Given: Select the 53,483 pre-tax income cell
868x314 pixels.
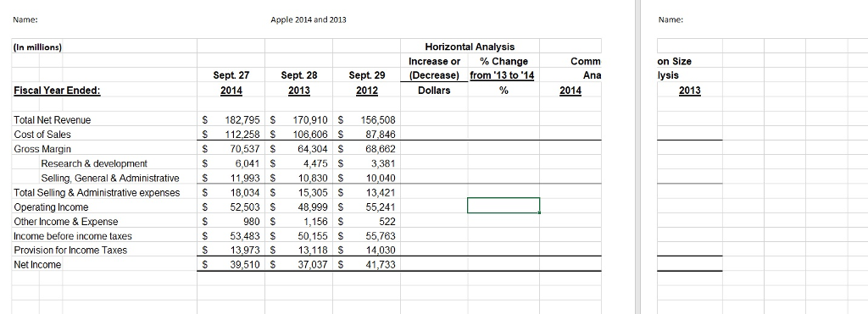Looking at the screenshot, I should click(231, 236).
